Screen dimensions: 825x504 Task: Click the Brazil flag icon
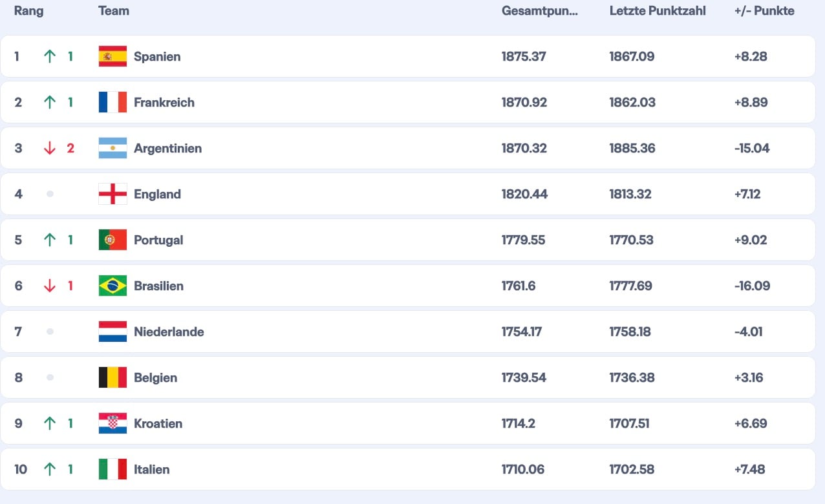click(x=112, y=286)
